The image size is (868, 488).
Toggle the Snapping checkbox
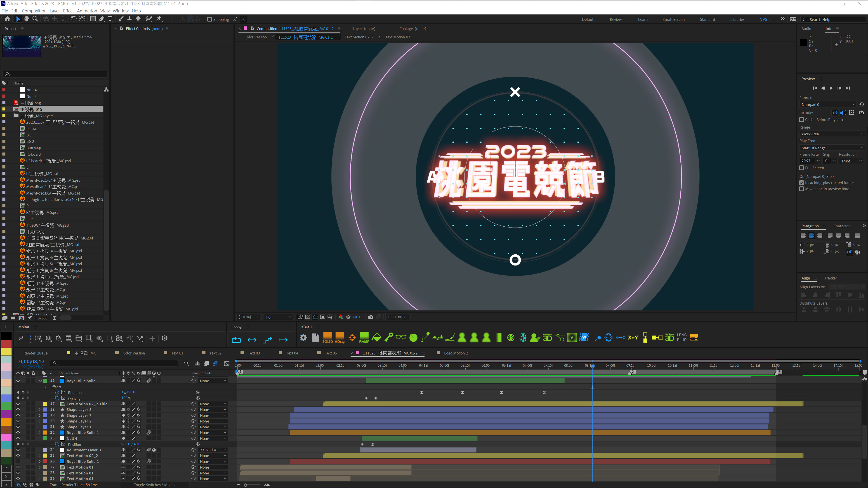click(210, 19)
